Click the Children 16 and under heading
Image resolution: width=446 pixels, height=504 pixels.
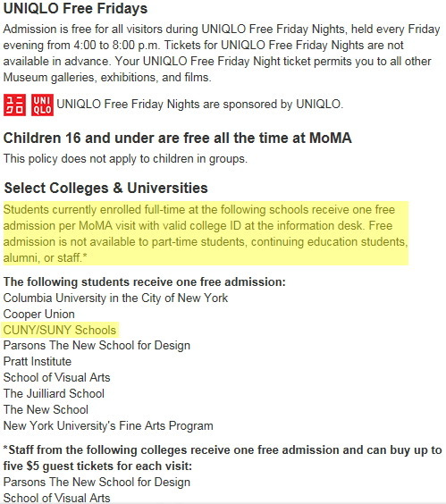click(178, 138)
